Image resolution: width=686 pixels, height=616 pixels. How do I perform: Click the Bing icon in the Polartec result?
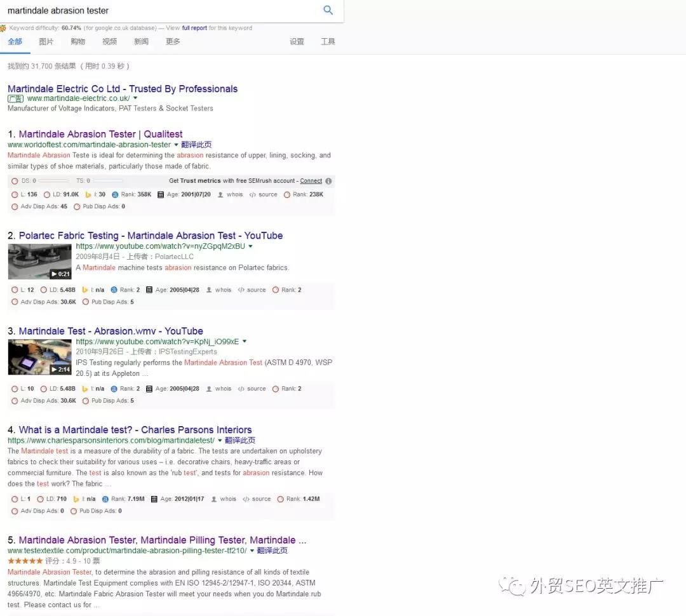(85, 290)
